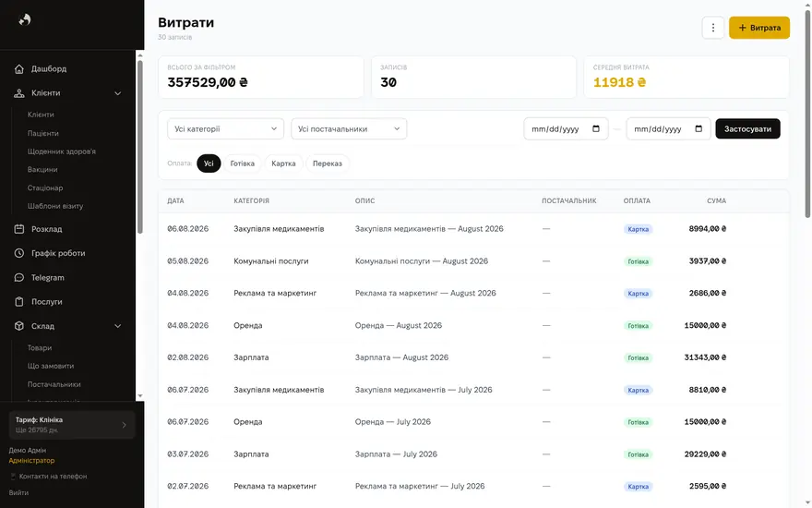Open Клієнти submenu item
The image size is (812, 508).
click(x=41, y=115)
